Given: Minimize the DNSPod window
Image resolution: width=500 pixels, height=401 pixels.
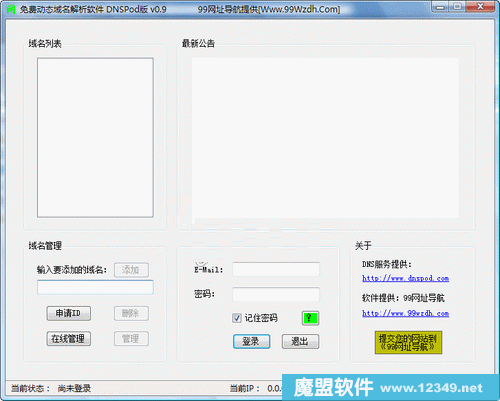Looking at the screenshot, I should (440, 6).
